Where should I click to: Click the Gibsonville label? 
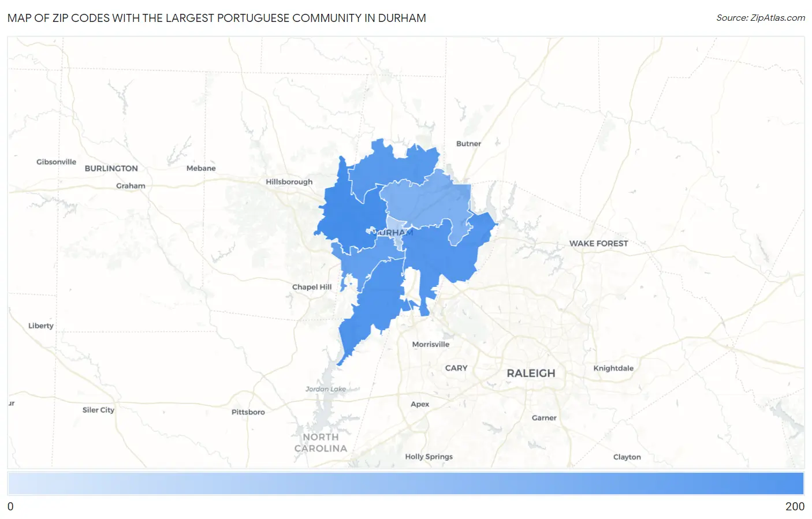click(x=56, y=162)
